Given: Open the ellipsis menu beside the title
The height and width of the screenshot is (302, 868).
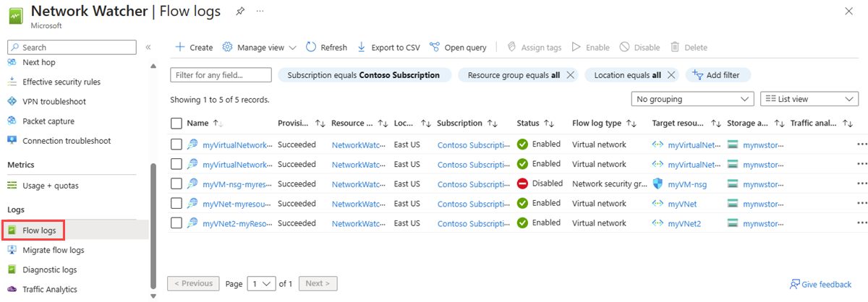Looking at the screenshot, I should pyautogui.click(x=260, y=12).
